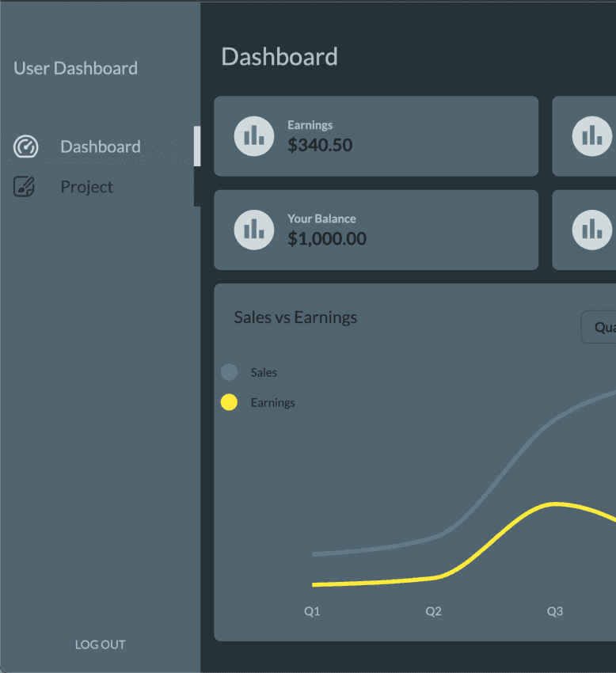Click the Q3 axis label

(x=555, y=611)
